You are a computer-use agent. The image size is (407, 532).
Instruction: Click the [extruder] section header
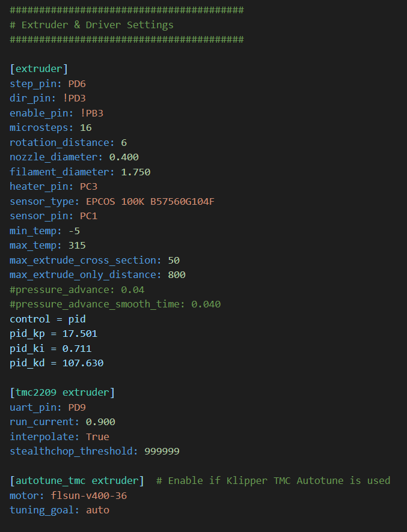click(38, 69)
